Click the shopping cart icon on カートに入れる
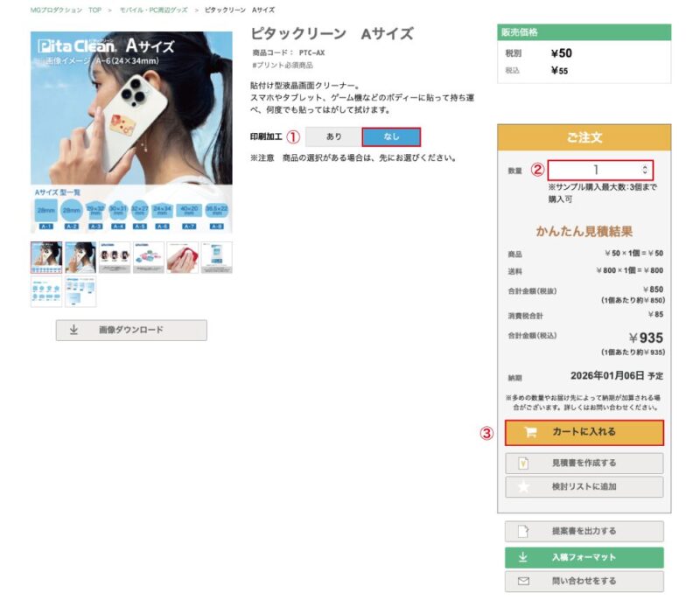 point(529,432)
